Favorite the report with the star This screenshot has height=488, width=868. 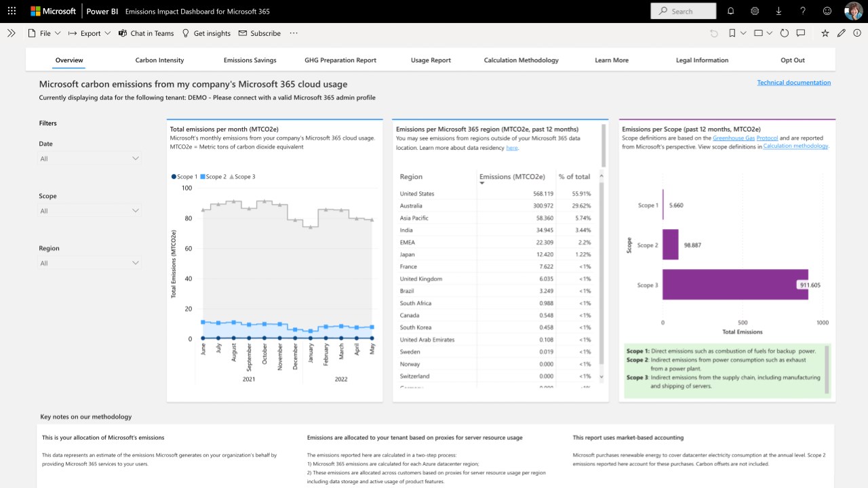pyautogui.click(x=825, y=33)
